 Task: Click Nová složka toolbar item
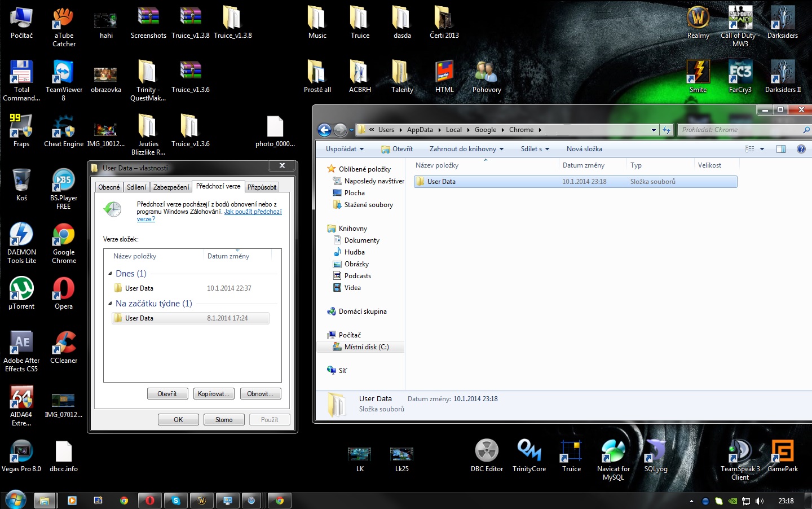pyautogui.click(x=584, y=149)
